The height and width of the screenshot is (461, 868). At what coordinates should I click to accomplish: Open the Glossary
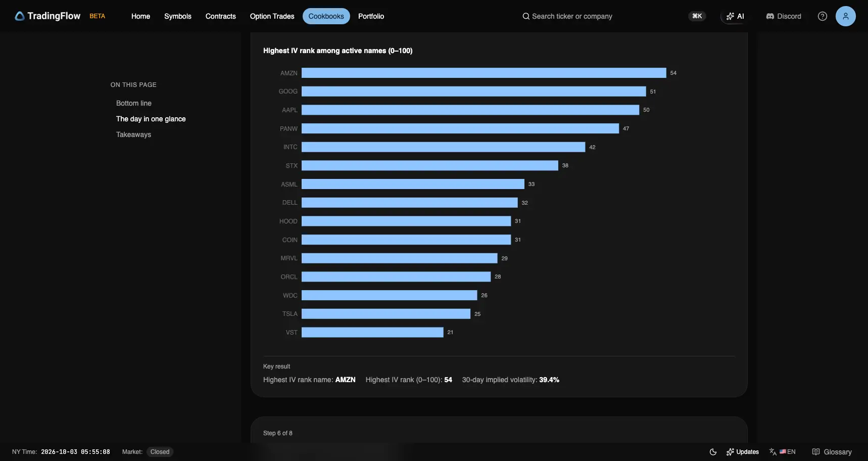[832, 452]
